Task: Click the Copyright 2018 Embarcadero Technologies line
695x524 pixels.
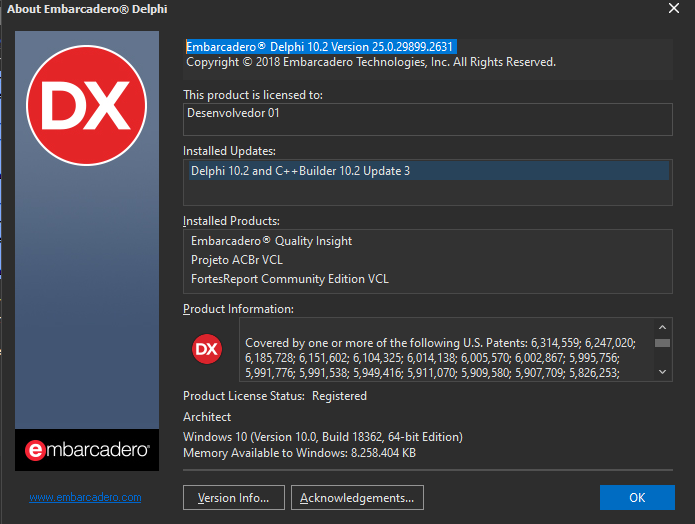Action: 371,62
